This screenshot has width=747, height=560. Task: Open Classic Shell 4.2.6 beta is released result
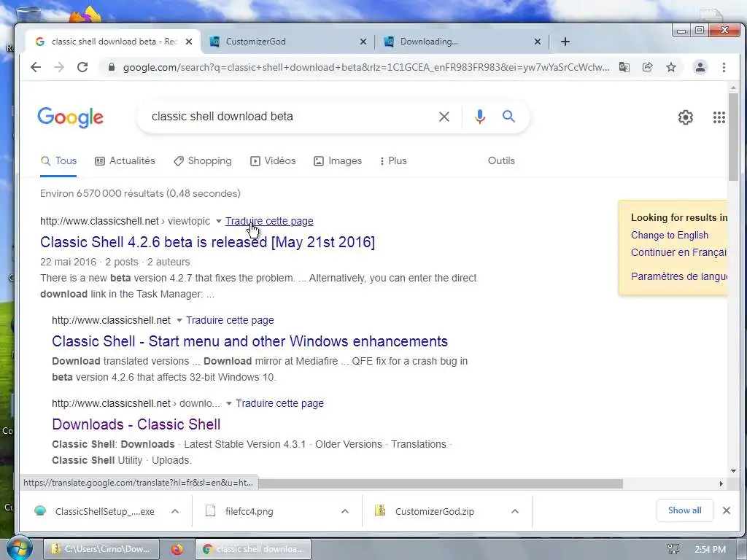tap(207, 242)
